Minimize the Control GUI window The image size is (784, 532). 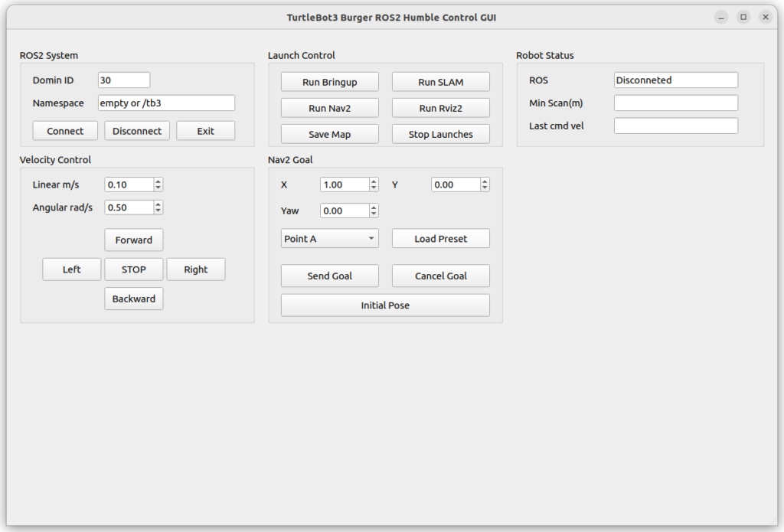pos(721,18)
